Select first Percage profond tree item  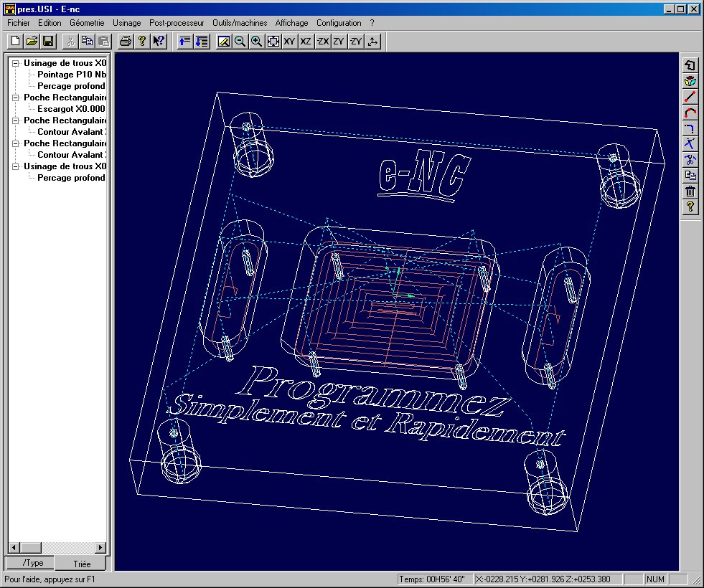(71, 86)
